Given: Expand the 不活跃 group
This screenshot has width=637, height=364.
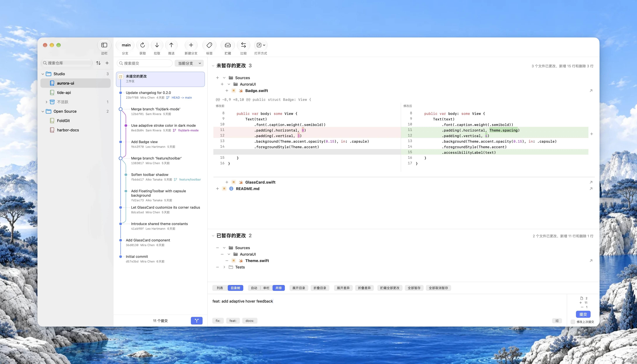Looking at the screenshot, I should pyautogui.click(x=46, y=102).
